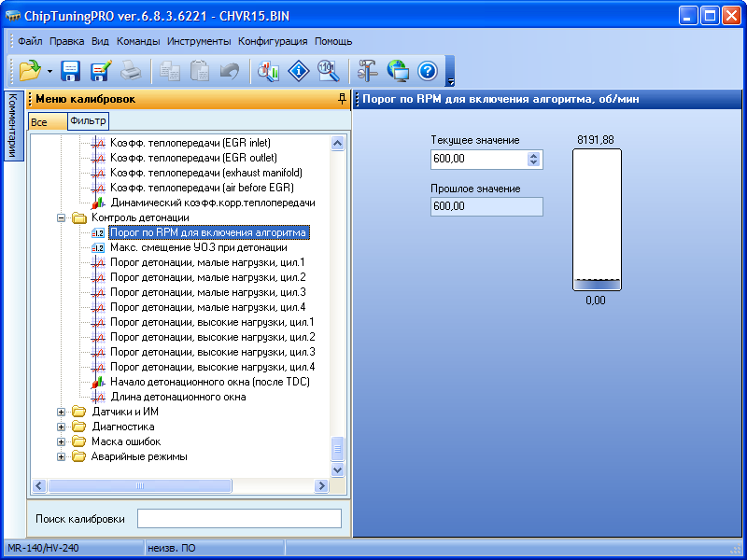
Task: Click the globe and monitor icon
Action: click(398, 70)
